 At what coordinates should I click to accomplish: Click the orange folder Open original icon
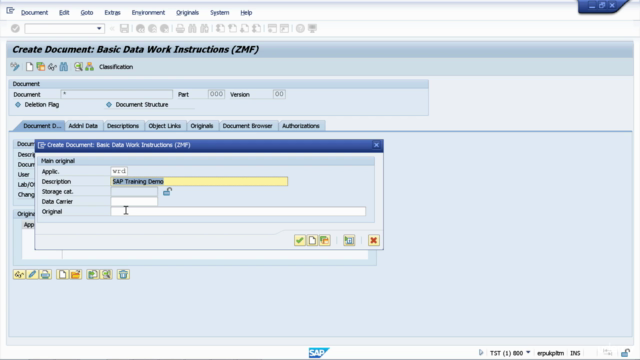point(76,274)
